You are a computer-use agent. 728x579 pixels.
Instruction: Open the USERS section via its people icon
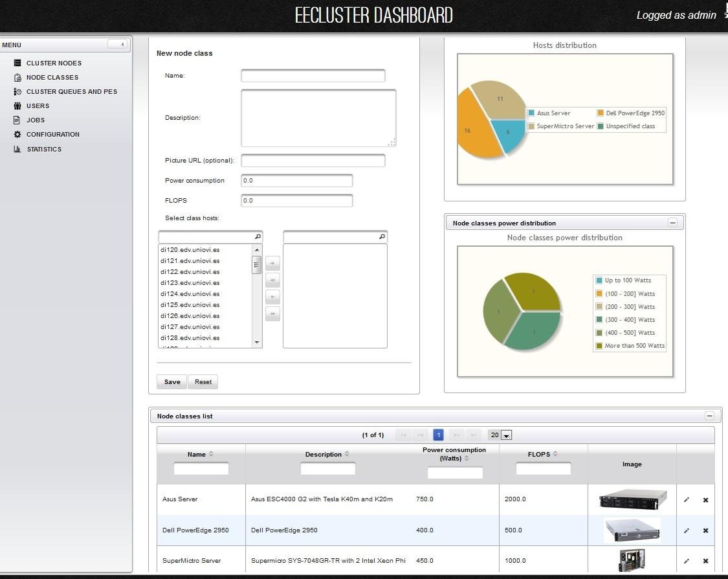[x=16, y=106]
